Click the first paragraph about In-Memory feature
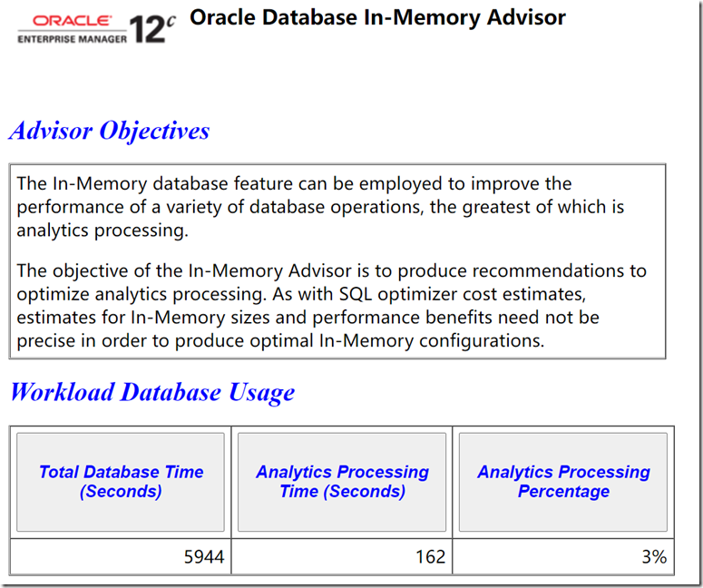 pos(320,207)
